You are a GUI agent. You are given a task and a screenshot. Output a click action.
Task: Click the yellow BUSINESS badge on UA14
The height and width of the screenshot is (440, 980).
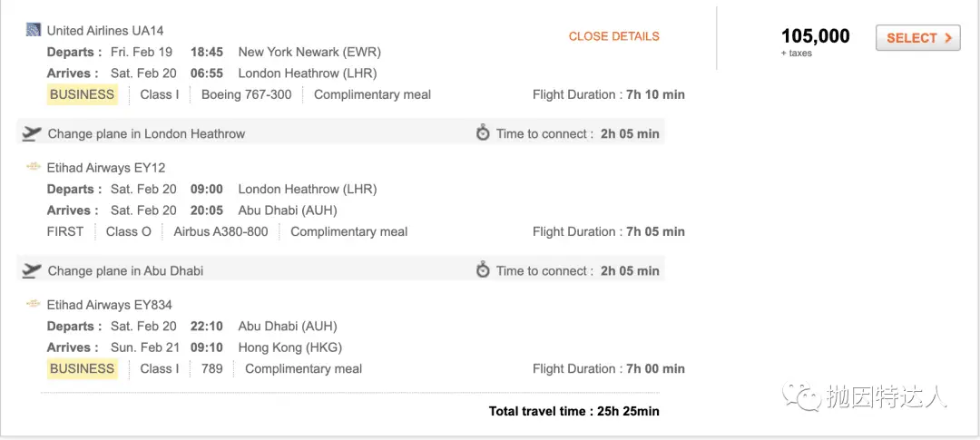click(83, 94)
